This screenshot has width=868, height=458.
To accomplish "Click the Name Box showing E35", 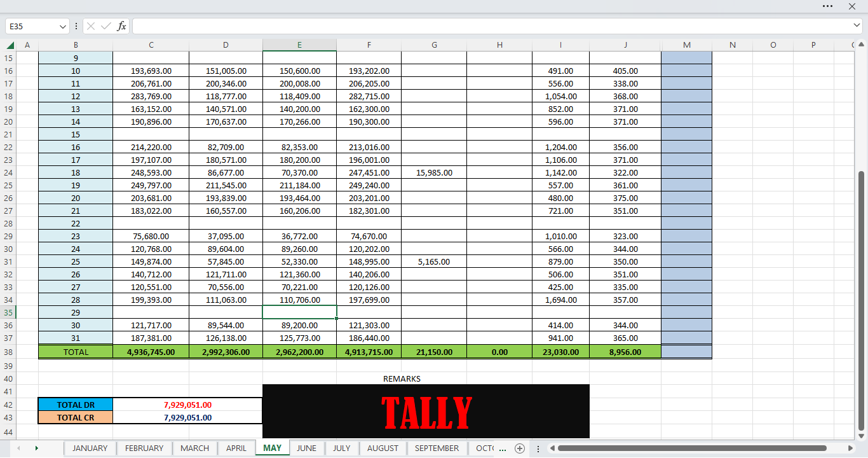I will point(32,26).
